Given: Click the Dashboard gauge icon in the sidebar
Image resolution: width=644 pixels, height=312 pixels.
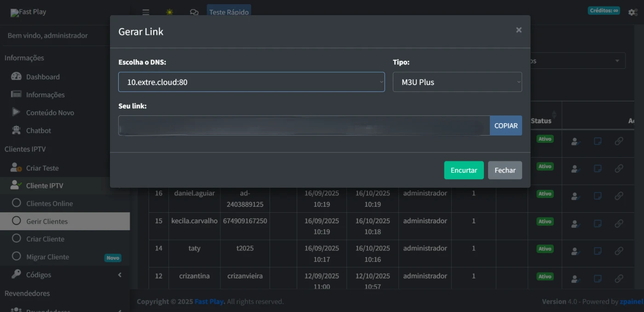Looking at the screenshot, I should click(x=16, y=77).
